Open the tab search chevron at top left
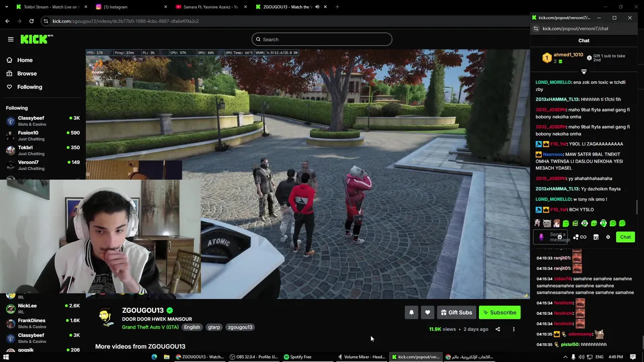The width and height of the screenshot is (644, 362). pyautogui.click(x=6, y=7)
